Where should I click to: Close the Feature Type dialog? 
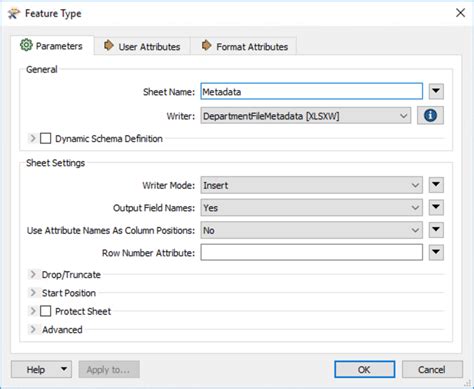click(460, 13)
